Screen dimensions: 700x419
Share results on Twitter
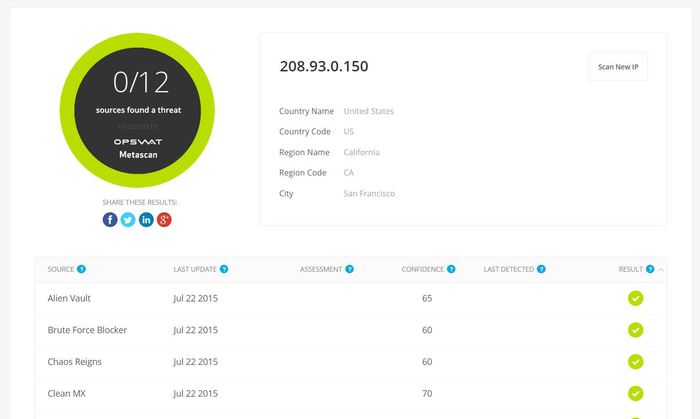(128, 220)
